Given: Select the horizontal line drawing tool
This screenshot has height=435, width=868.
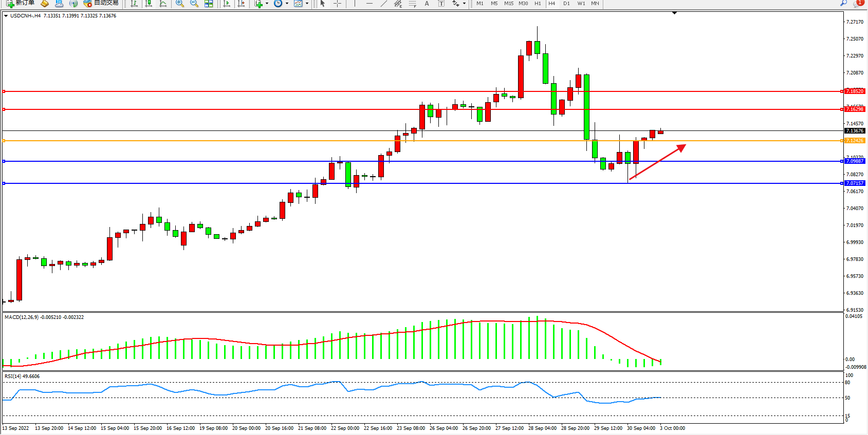Looking at the screenshot, I should (x=369, y=4).
